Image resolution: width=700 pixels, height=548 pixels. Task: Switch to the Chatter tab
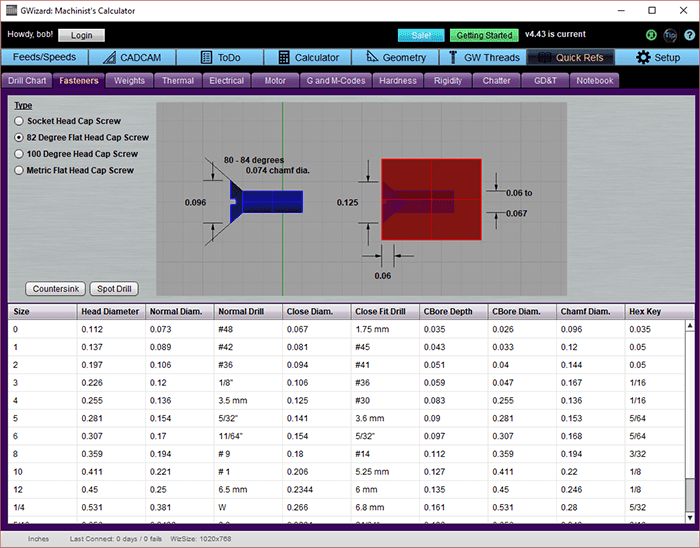496,81
